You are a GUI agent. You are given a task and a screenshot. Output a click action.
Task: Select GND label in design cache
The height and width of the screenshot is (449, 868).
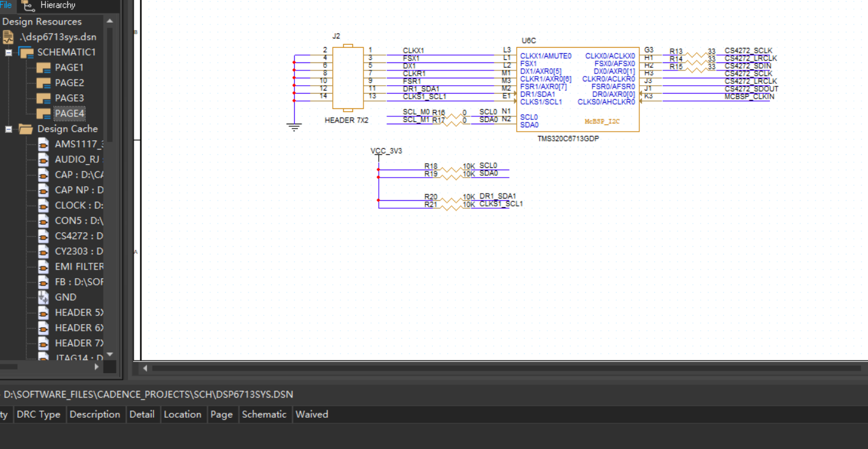(x=66, y=297)
